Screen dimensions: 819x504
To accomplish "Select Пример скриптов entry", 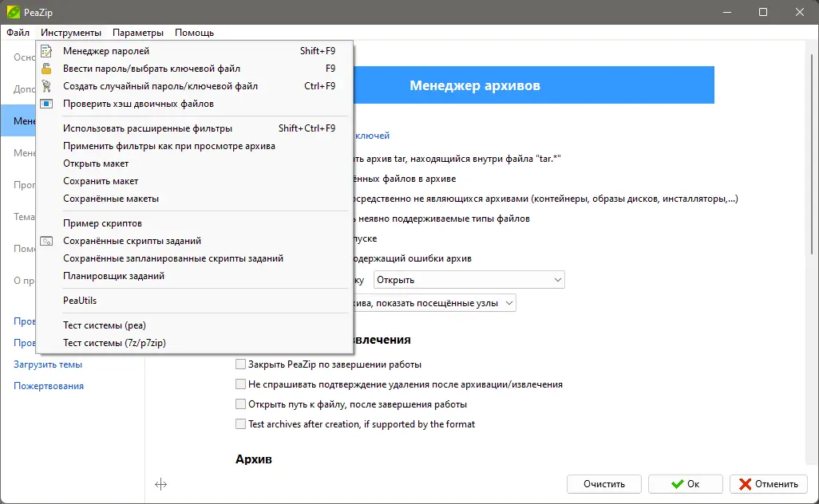I will 194,223.
